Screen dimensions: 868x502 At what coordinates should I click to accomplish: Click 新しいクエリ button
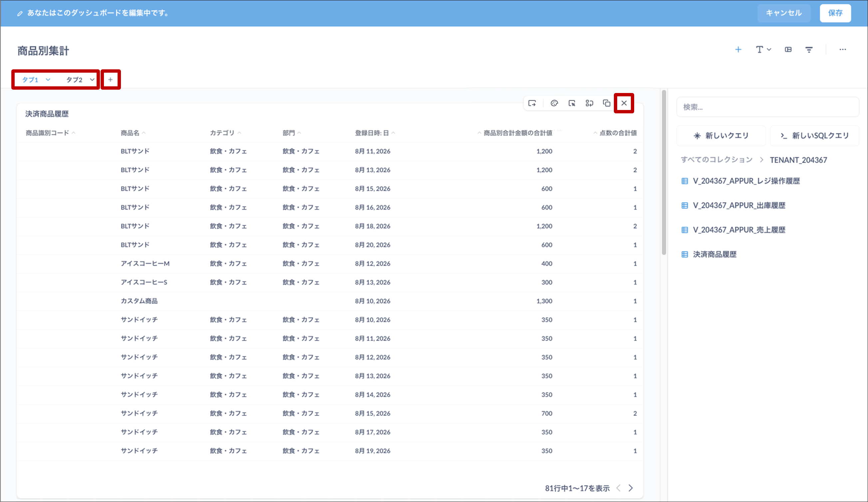pyautogui.click(x=721, y=135)
